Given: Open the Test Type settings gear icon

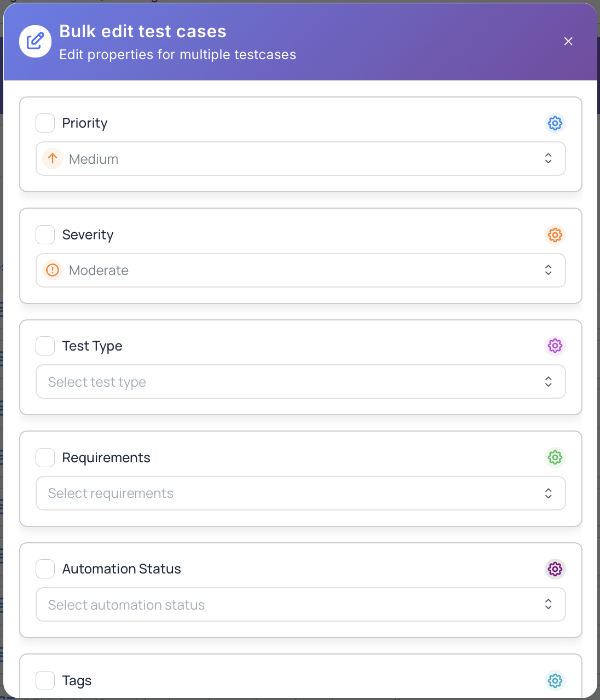Looking at the screenshot, I should (555, 346).
